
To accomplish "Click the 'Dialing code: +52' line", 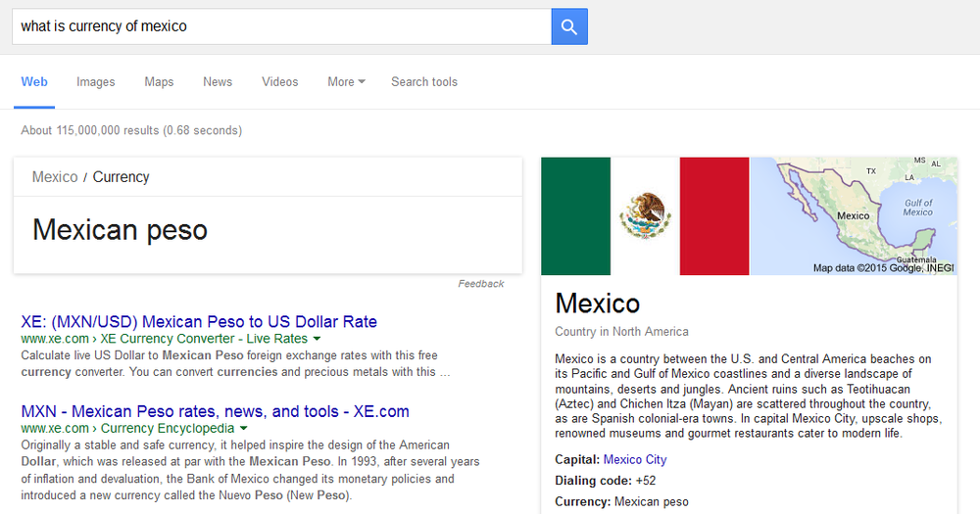I will pyautogui.click(x=606, y=481).
